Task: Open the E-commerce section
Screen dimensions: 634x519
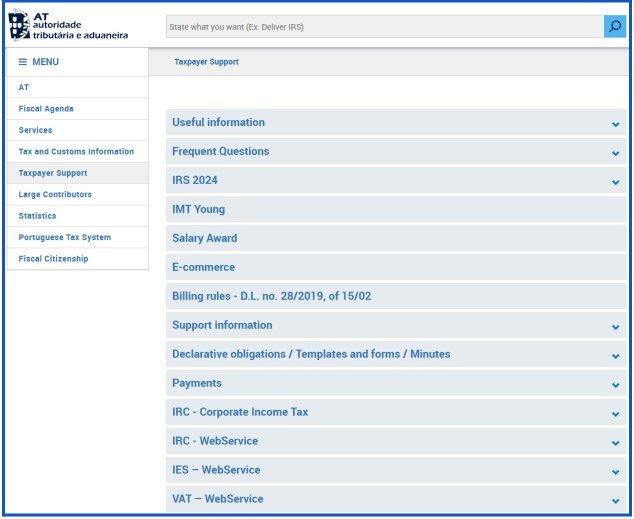Action: [396, 267]
